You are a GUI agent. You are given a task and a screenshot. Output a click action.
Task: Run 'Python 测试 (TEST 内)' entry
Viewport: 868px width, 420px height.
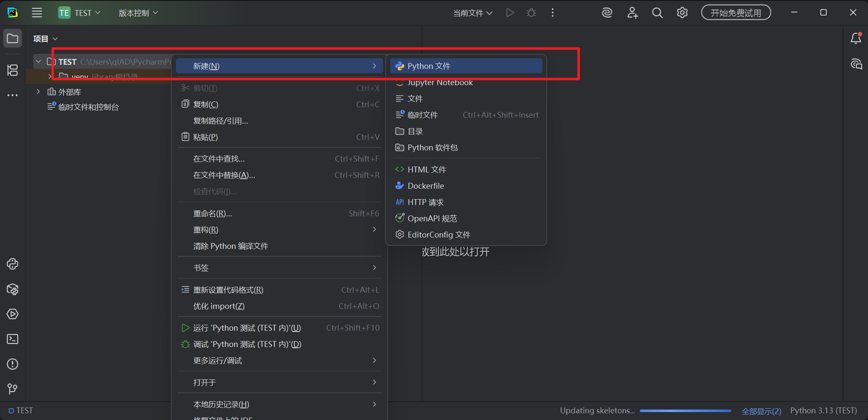tap(279, 328)
